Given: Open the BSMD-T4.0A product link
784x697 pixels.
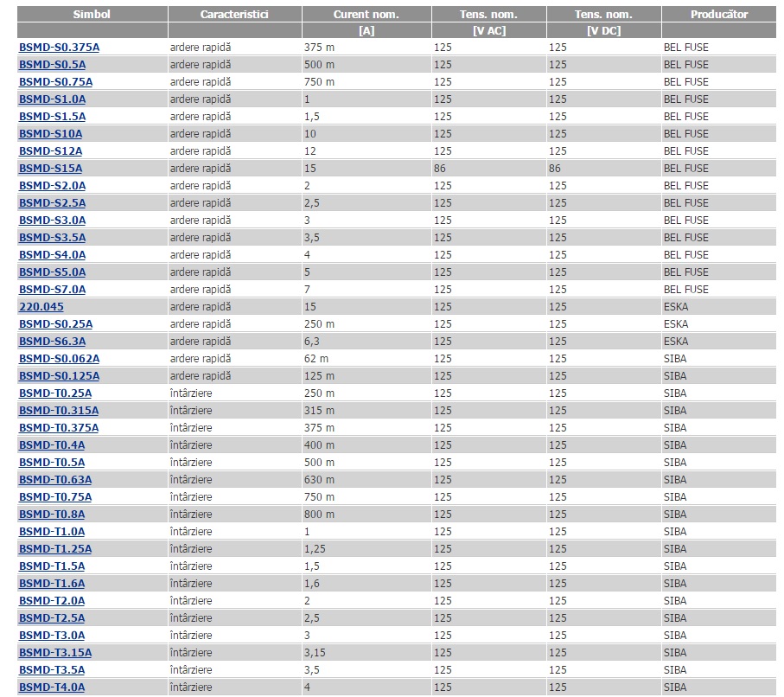Looking at the screenshot, I should click(52, 687).
